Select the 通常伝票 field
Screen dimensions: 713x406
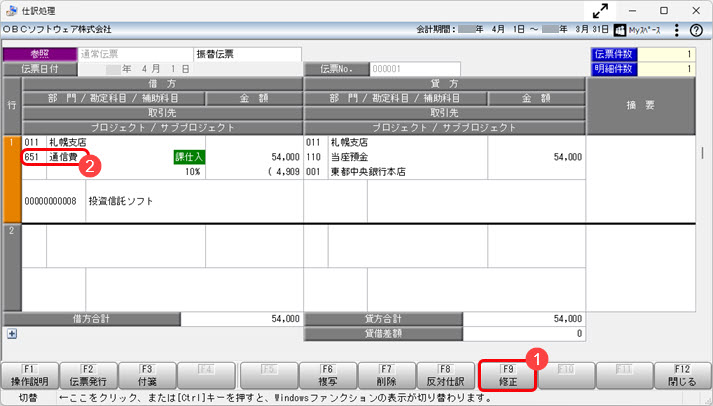click(136, 55)
